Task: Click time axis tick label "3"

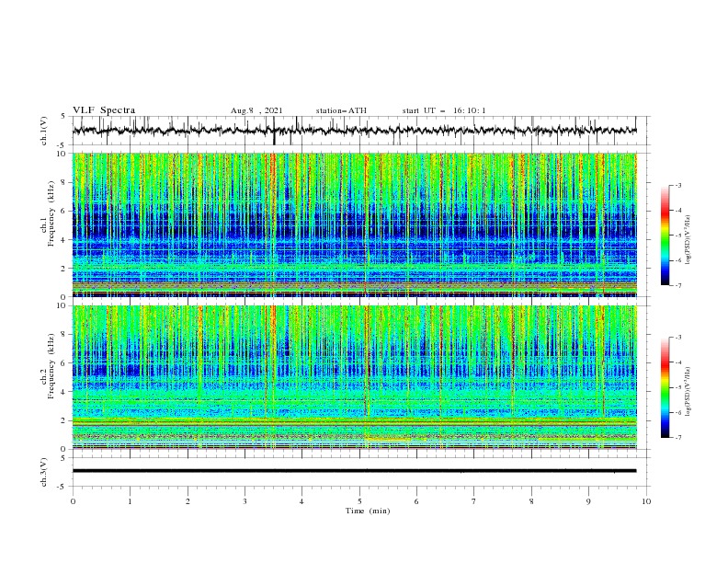Action: click(x=245, y=501)
